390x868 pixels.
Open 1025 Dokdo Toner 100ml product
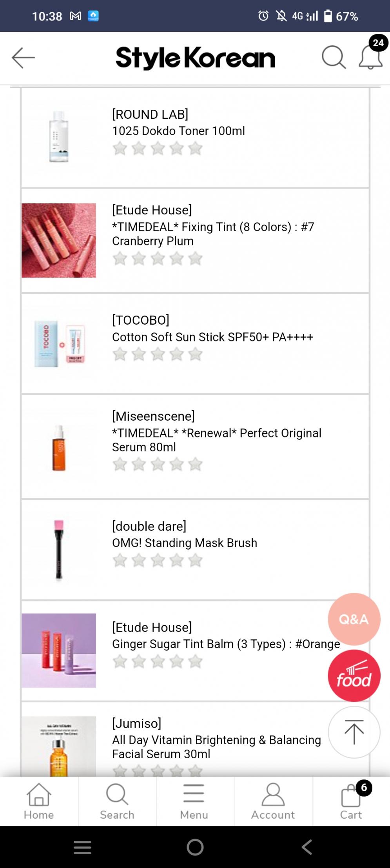[x=178, y=131]
